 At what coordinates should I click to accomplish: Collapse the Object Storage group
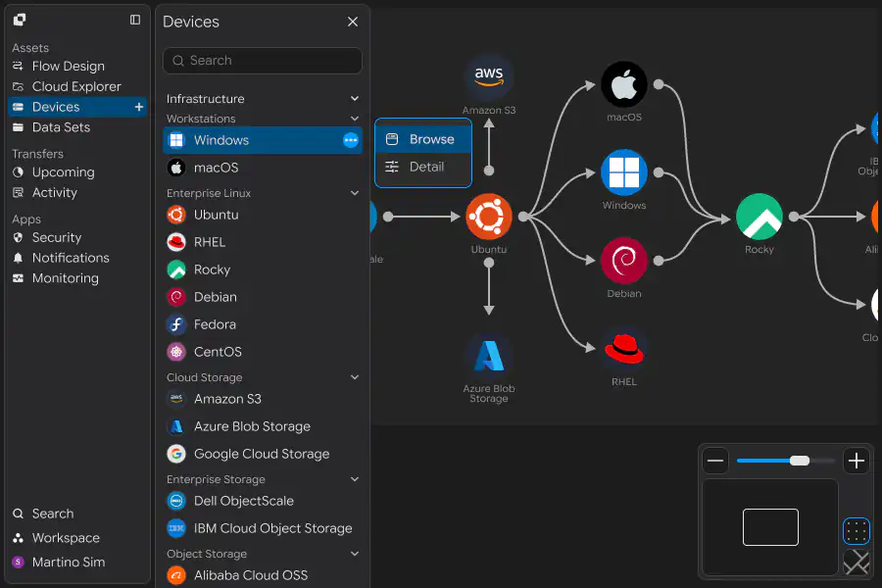[355, 554]
